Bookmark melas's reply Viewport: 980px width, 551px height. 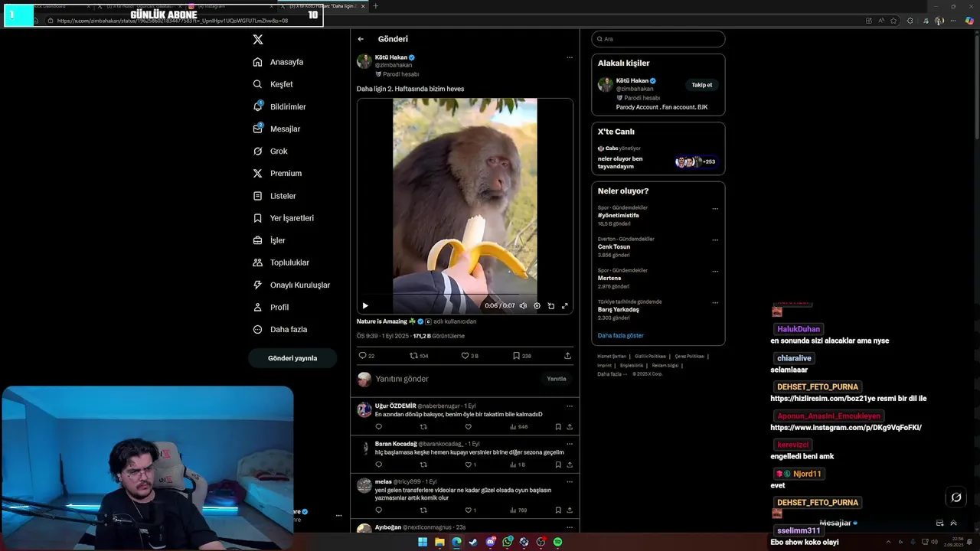[558, 510]
